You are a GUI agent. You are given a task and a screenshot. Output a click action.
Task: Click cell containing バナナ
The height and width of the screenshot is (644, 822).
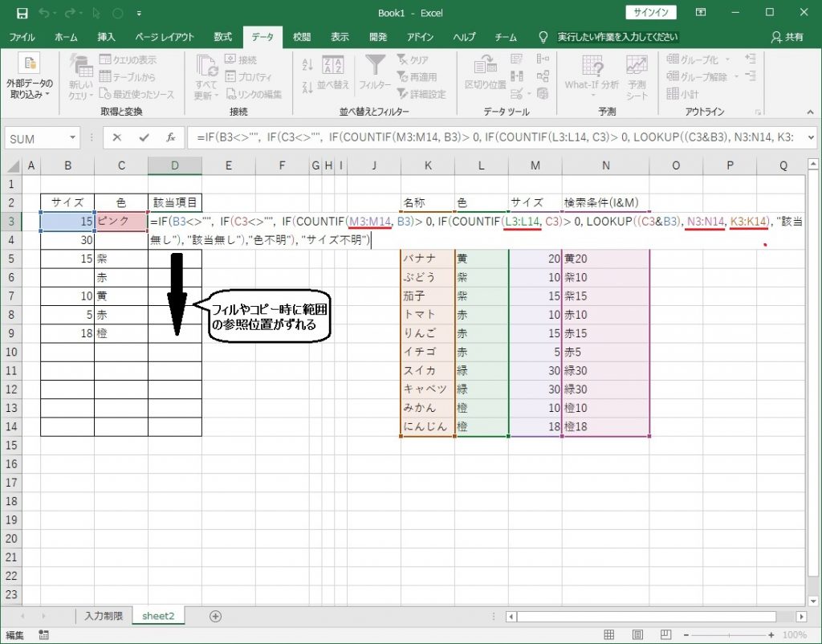pyautogui.click(x=427, y=258)
